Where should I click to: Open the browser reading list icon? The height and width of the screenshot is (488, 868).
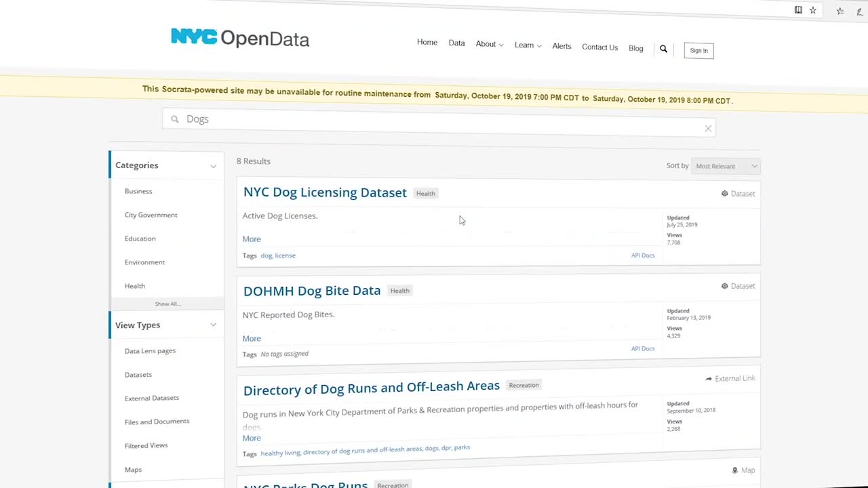[x=798, y=9]
